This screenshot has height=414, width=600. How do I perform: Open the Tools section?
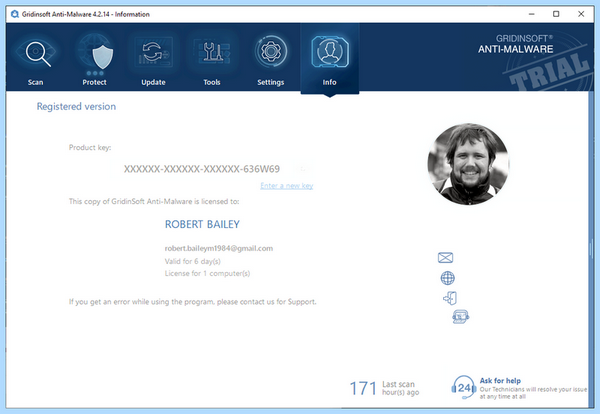pos(212,59)
